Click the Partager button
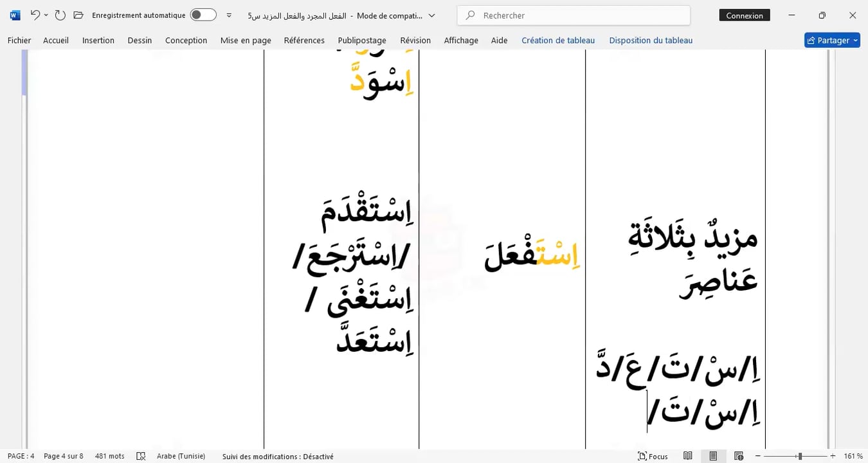The image size is (868, 463). pyautogui.click(x=832, y=40)
